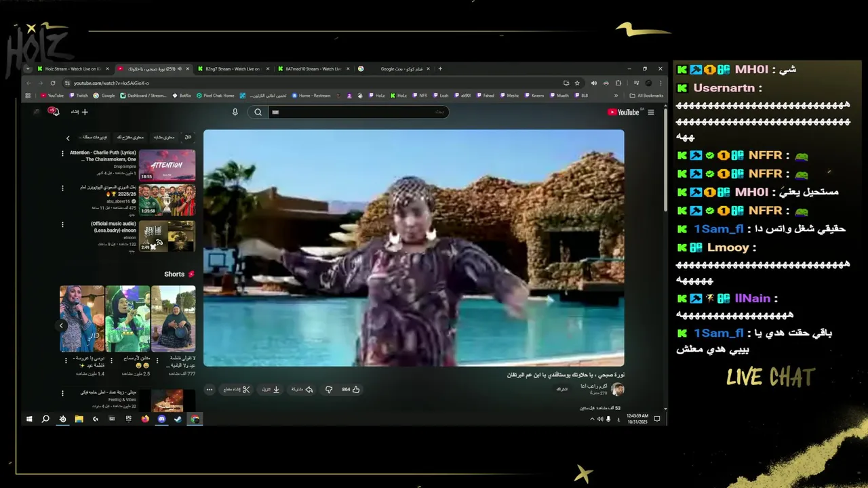The height and width of the screenshot is (488, 868).
Task: Open options menu for Feeling & Vibes video
Action: tap(63, 394)
